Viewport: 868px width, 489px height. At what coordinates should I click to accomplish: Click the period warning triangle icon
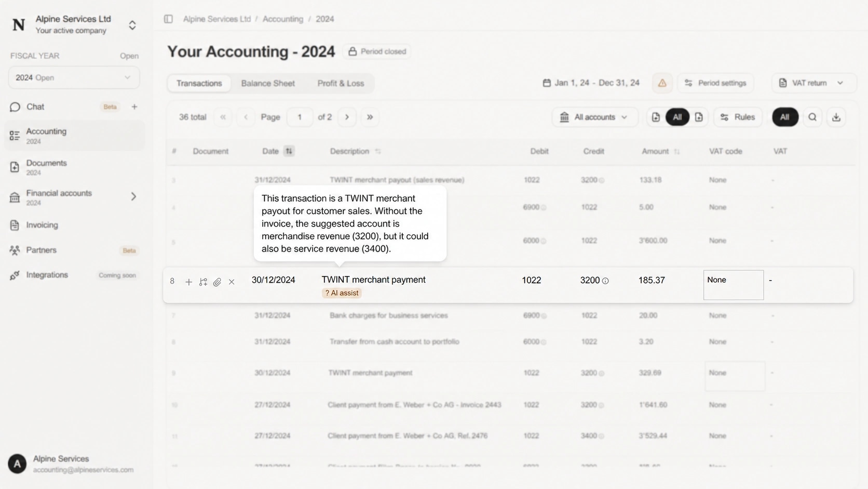(x=662, y=83)
